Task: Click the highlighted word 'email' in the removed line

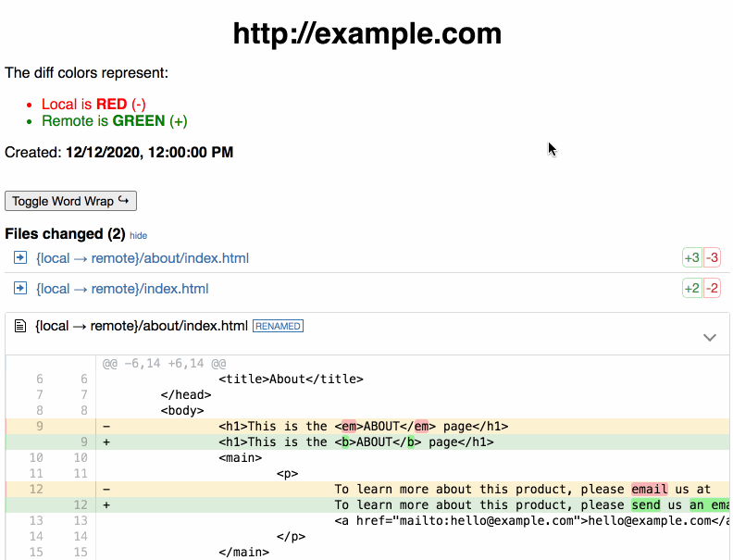Action: pos(650,490)
